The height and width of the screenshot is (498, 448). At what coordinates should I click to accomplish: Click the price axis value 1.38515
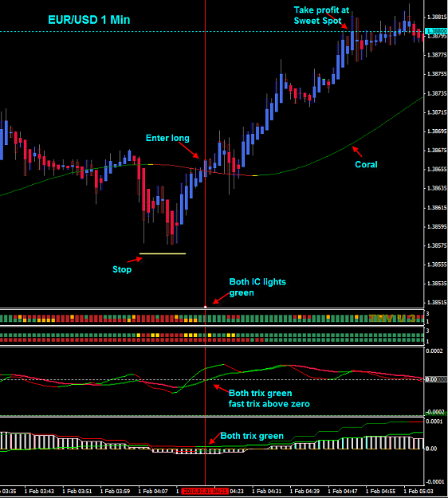[x=437, y=302]
